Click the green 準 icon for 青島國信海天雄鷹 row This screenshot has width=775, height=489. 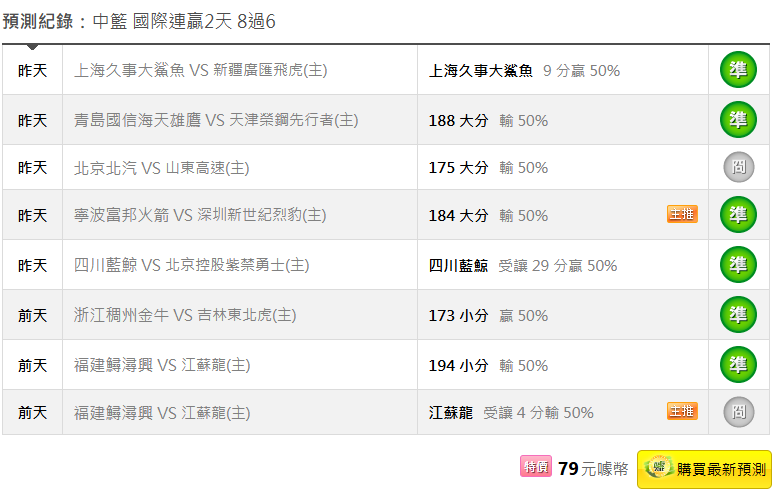tap(738, 120)
